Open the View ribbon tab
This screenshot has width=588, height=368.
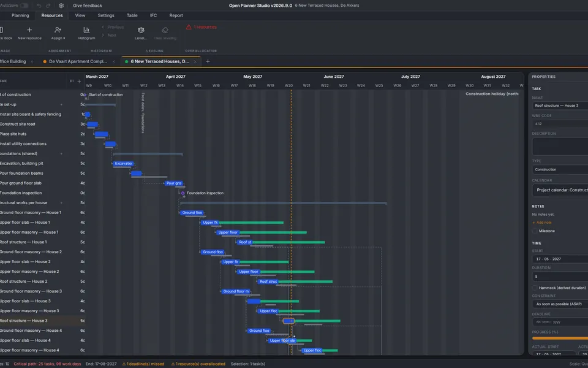tap(80, 15)
